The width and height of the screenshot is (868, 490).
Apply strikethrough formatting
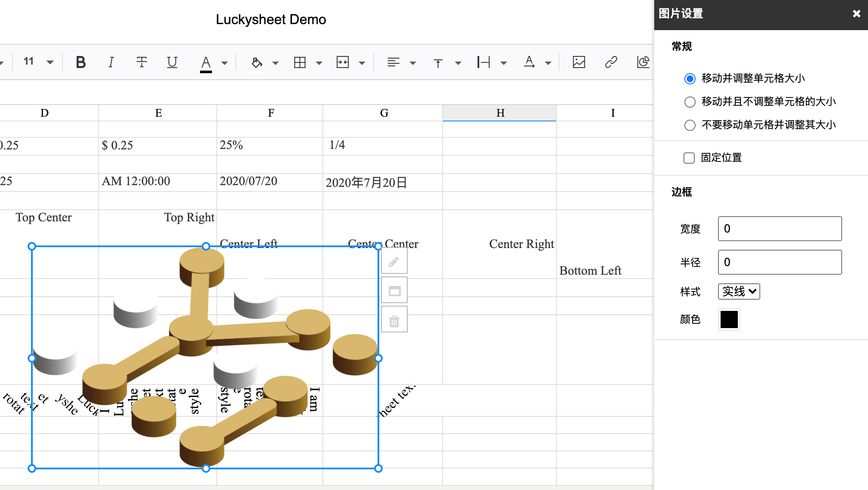142,62
